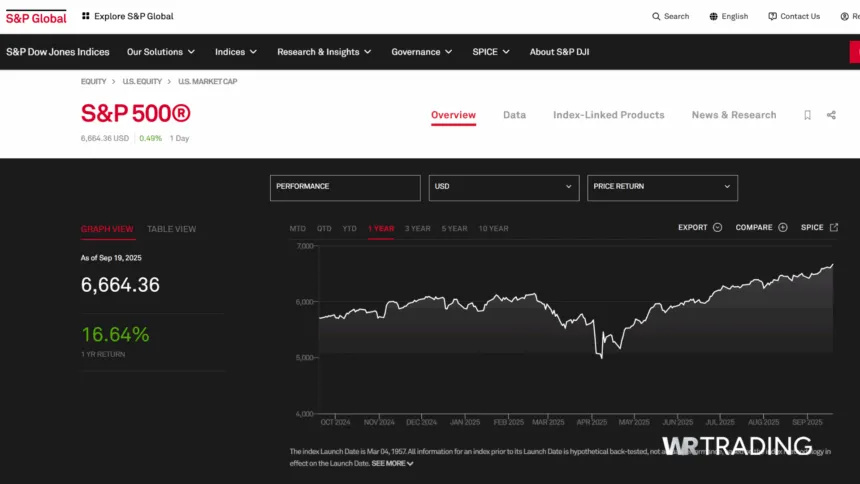Click the globe language icon labeled English
Image resolution: width=860 pixels, height=484 pixels.
[714, 16]
